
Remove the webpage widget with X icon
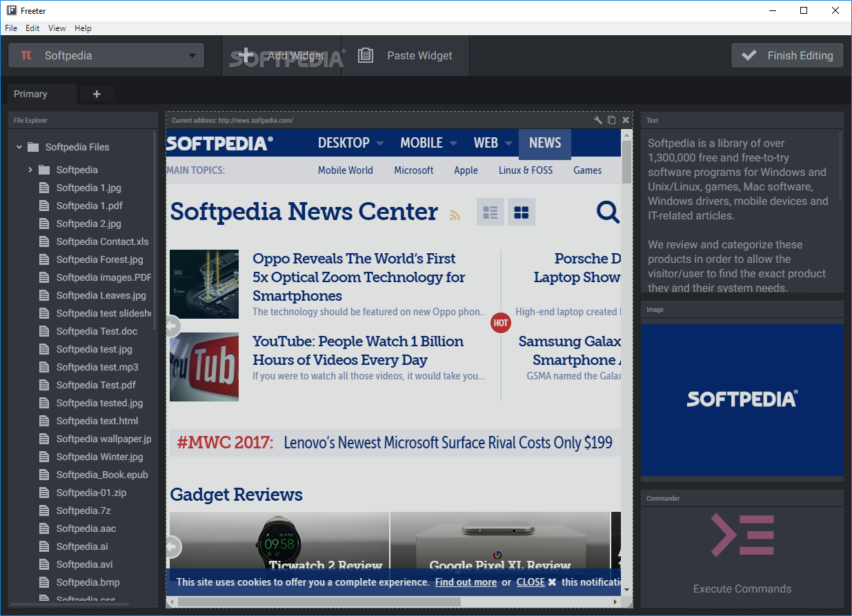[x=626, y=120]
